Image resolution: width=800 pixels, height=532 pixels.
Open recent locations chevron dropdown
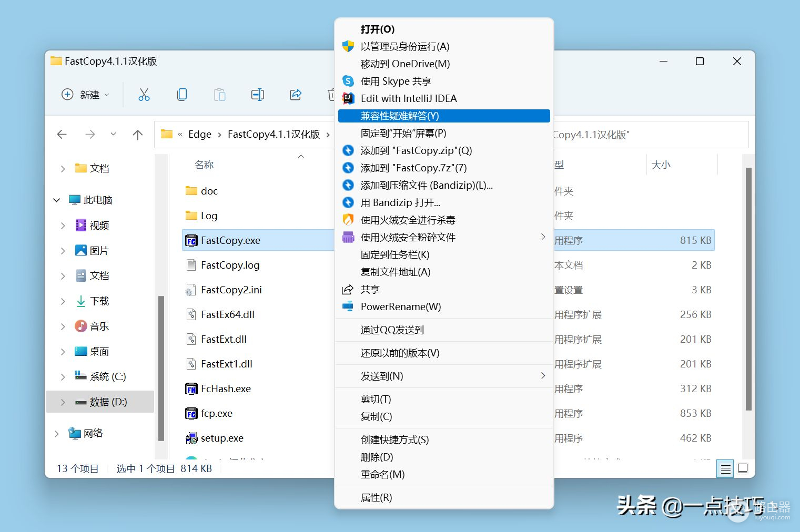(113, 134)
